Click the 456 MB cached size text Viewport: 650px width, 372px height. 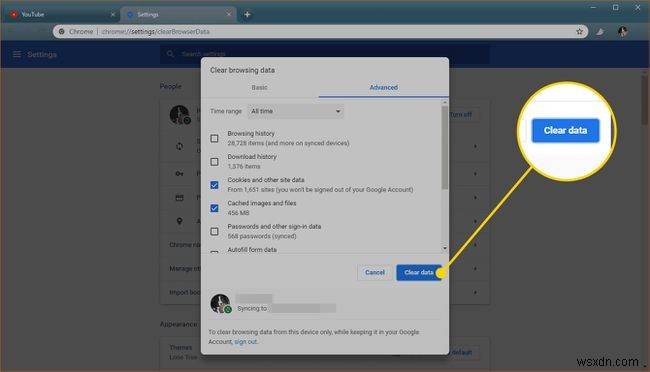(238, 213)
